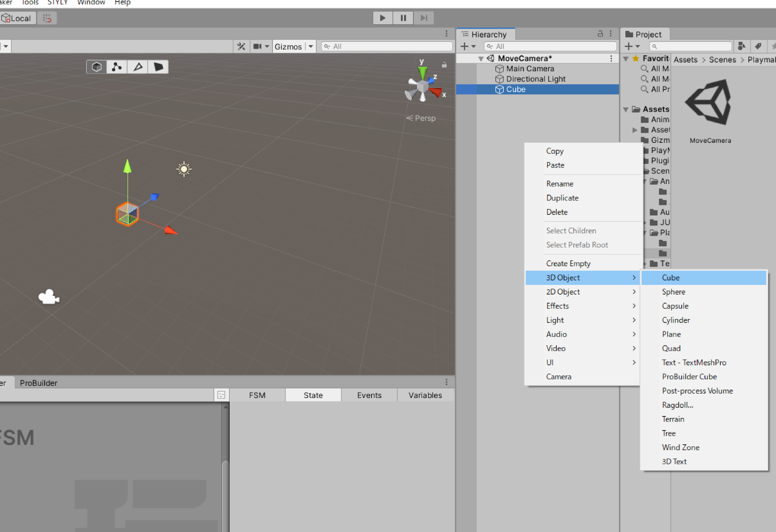Open MoveCamera scene options kebab menu
Viewport: 776px width, 532px height.
(x=611, y=59)
